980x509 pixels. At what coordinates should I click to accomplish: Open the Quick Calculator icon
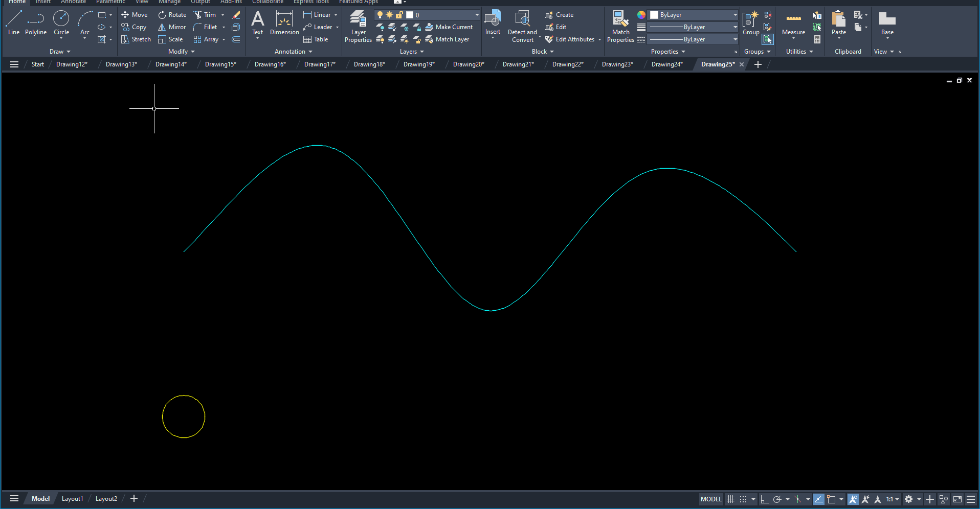[817, 39]
